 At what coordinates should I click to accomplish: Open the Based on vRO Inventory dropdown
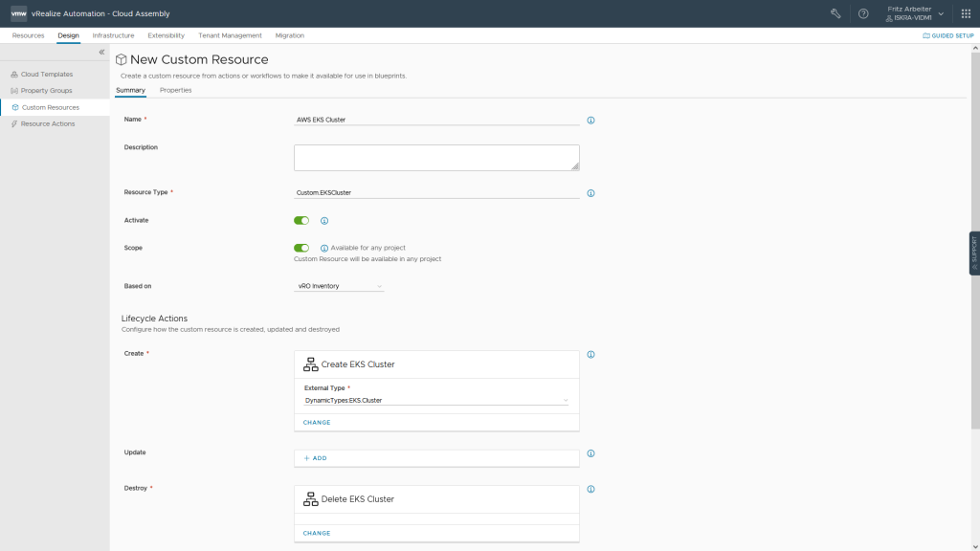[340, 286]
